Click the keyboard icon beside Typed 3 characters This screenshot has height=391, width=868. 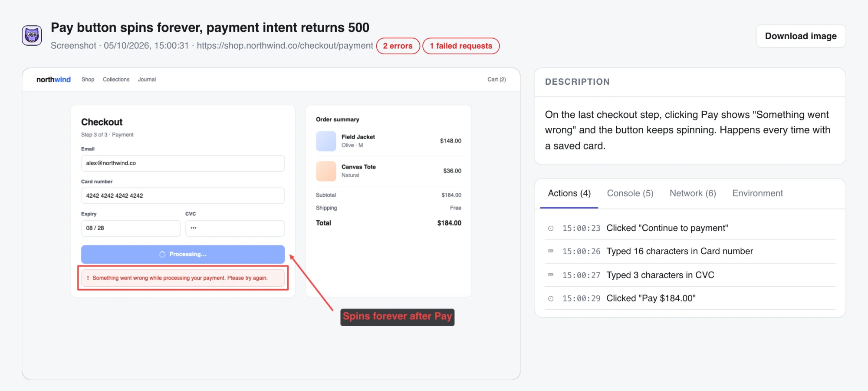[x=551, y=275]
